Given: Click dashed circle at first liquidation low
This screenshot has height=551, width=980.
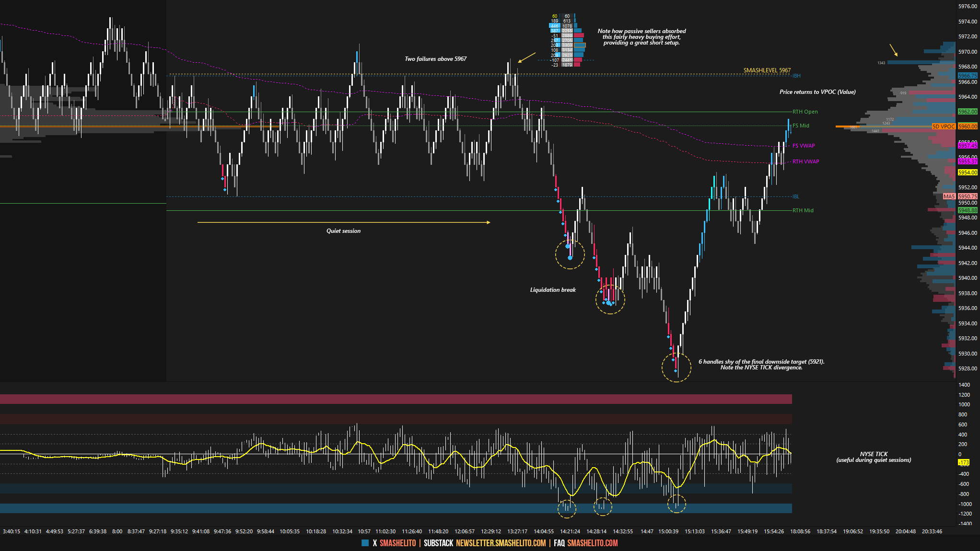Looking at the screenshot, I should point(570,254).
